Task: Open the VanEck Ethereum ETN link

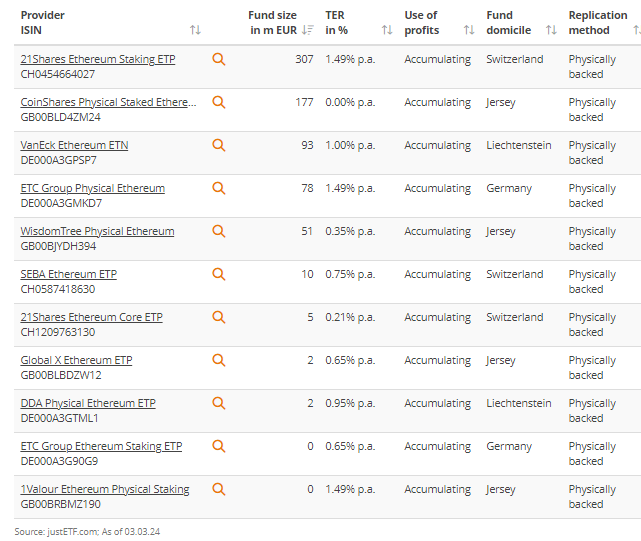Action: point(74,145)
